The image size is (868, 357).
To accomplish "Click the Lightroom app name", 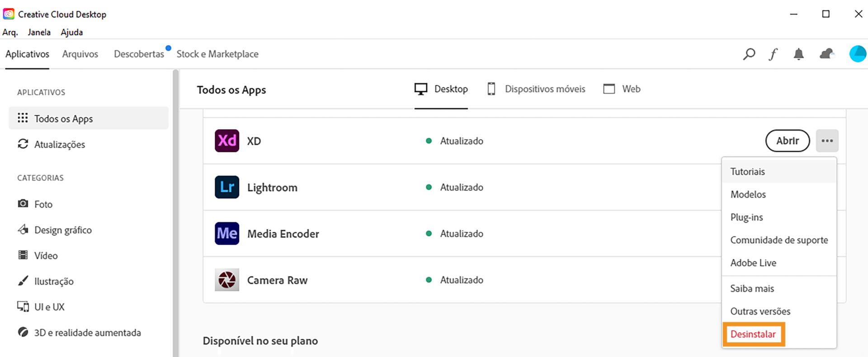I will (272, 188).
